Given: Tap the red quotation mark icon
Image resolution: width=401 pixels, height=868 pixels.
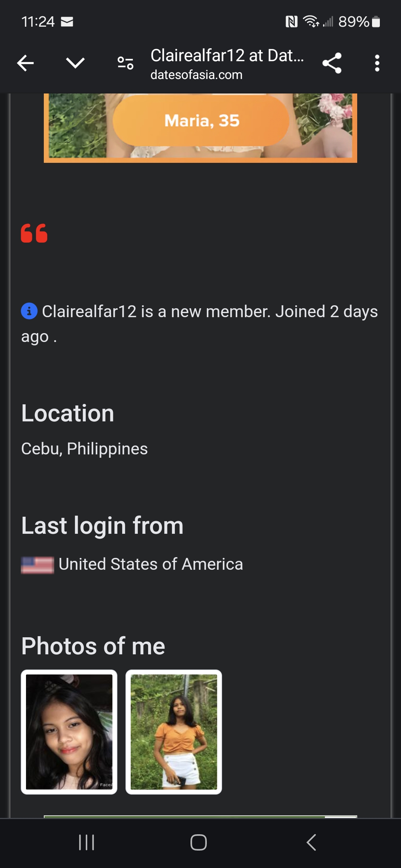Looking at the screenshot, I should tap(34, 233).
